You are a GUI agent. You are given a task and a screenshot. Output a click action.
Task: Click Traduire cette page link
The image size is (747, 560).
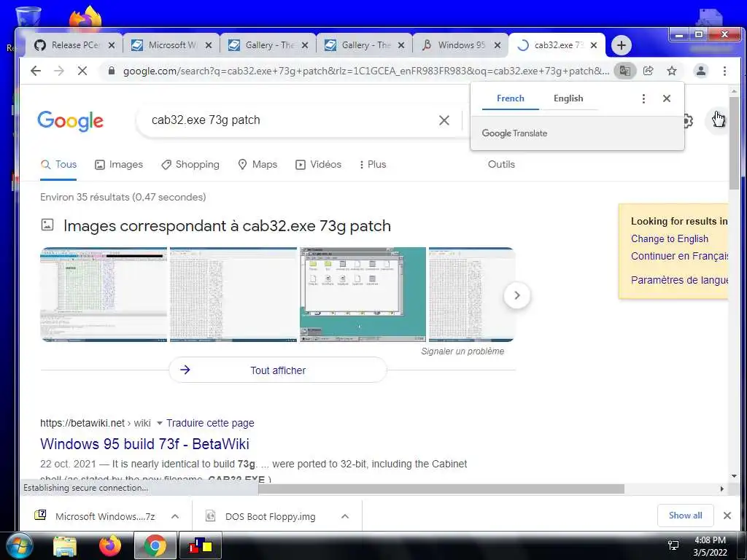click(x=210, y=423)
